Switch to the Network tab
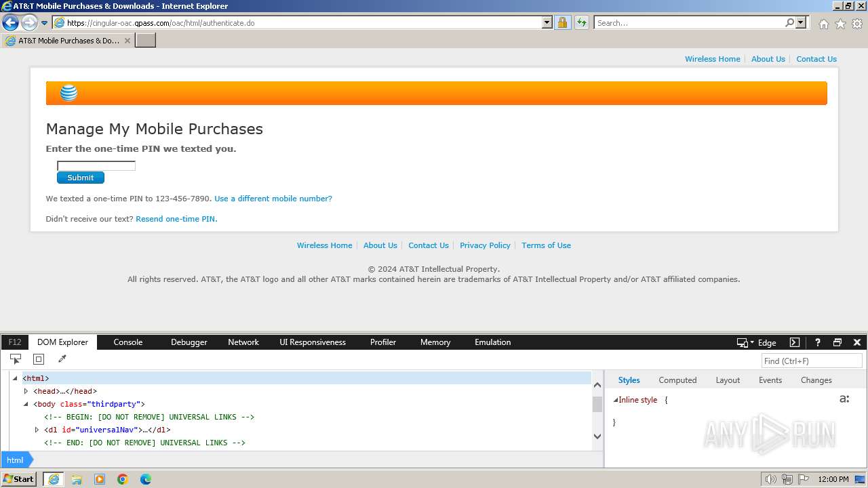Image resolution: width=868 pixels, height=488 pixels. [243, 342]
